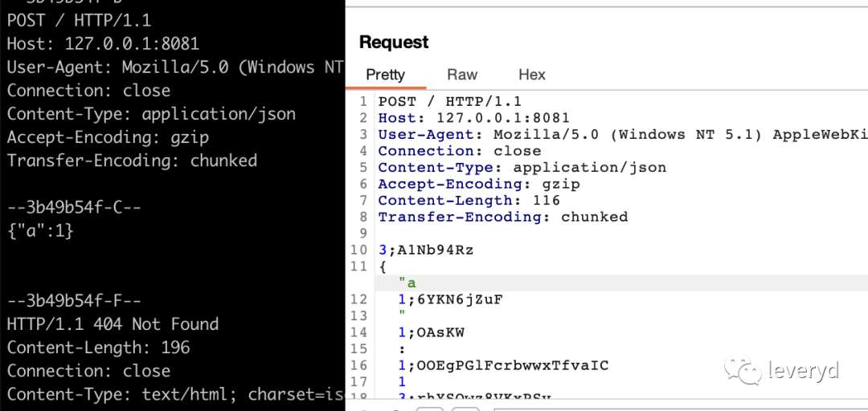The height and width of the screenshot is (411, 868).
Task: Click Transfer-Encoding: chunked in Burp request editor
Action: coord(503,217)
